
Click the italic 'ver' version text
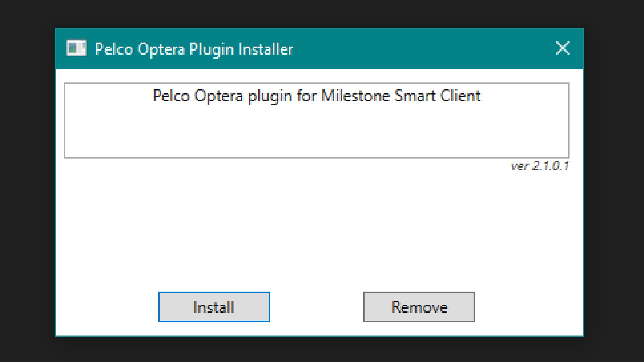520,166
